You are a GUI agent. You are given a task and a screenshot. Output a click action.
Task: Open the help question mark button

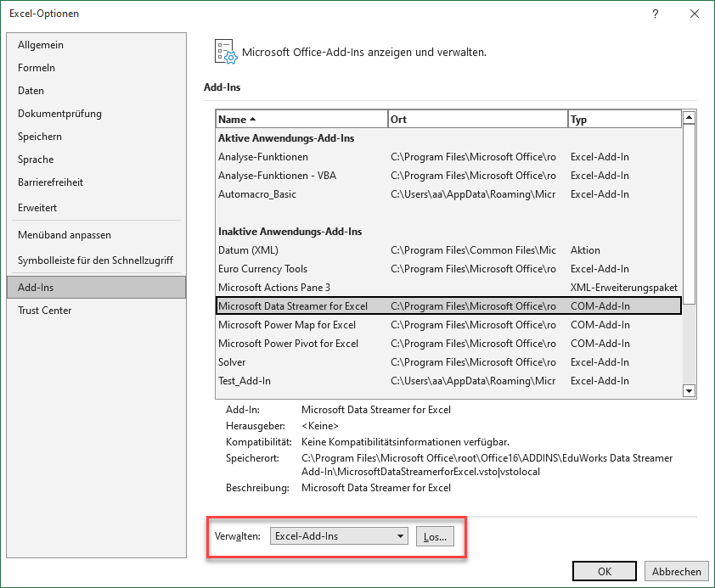(x=656, y=14)
